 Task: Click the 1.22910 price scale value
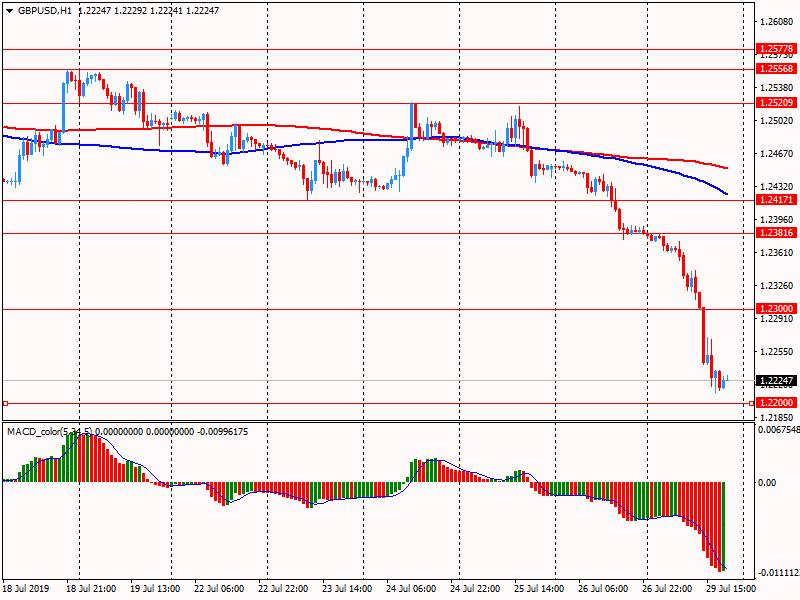pos(777,319)
